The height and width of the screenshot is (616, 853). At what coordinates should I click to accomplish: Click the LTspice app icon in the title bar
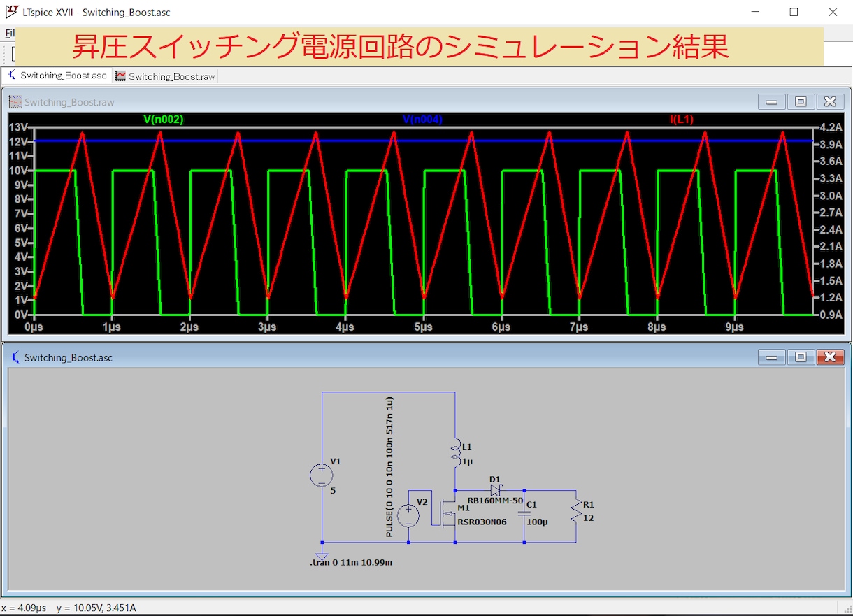point(12,12)
